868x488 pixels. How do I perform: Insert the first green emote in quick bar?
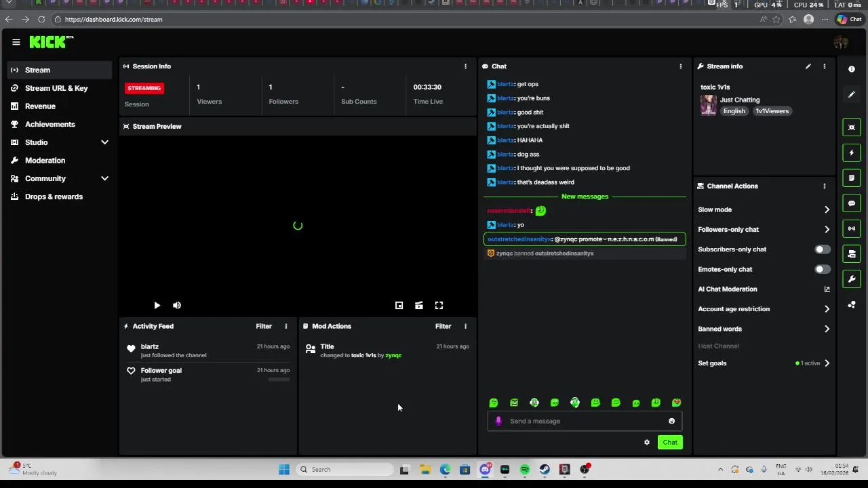(x=494, y=403)
